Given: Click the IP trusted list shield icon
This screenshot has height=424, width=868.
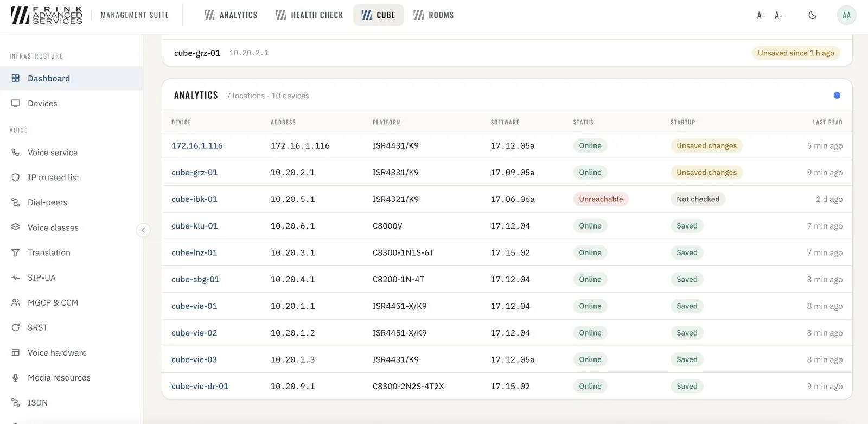Looking at the screenshot, I should [16, 178].
